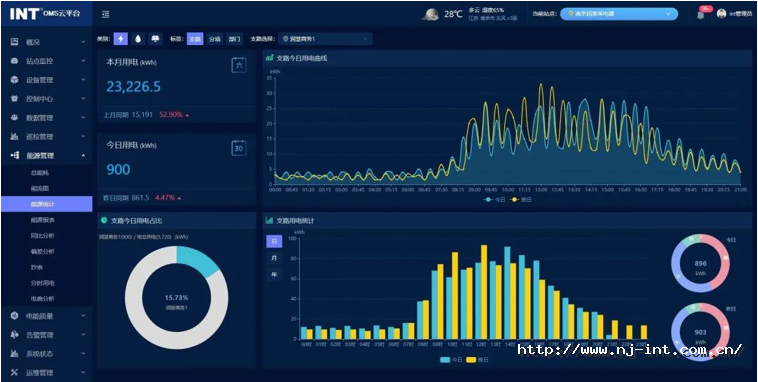Toggle the 今日 series in line chart legend
This screenshot has width=758, height=382.
click(x=495, y=199)
